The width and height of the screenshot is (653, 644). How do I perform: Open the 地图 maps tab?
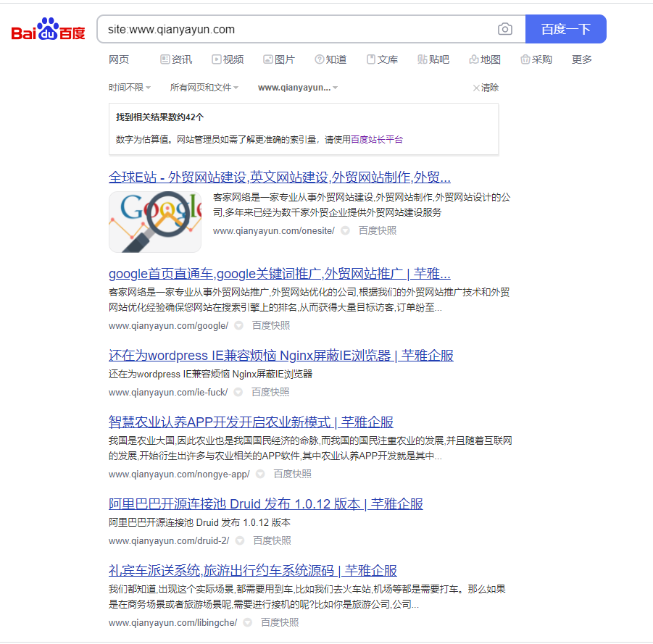pyautogui.click(x=485, y=59)
